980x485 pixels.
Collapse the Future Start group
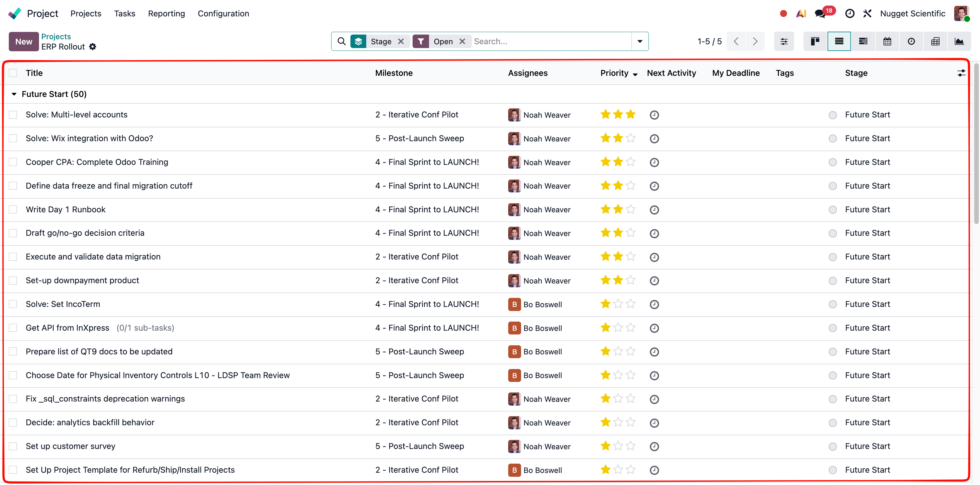[14, 94]
